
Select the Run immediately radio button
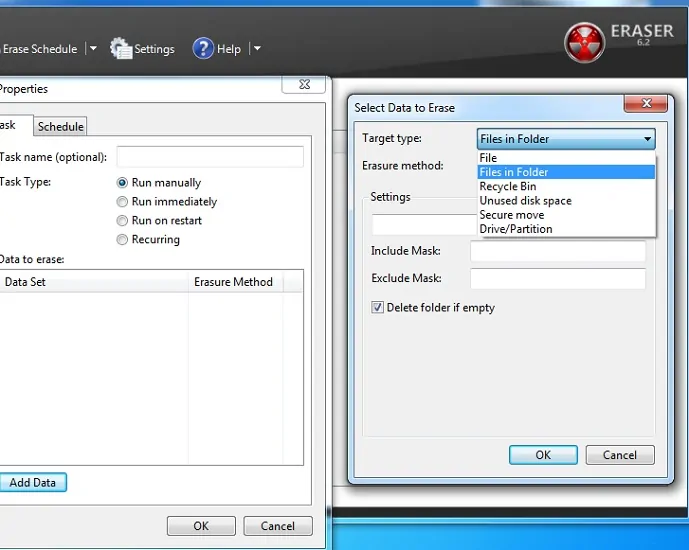(x=122, y=202)
